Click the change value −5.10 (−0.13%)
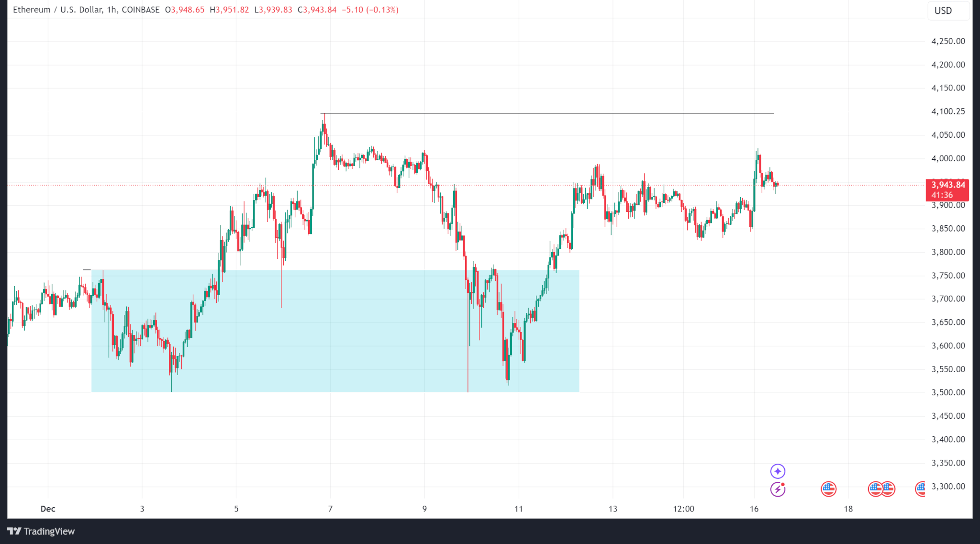 (x=370, y=10)
